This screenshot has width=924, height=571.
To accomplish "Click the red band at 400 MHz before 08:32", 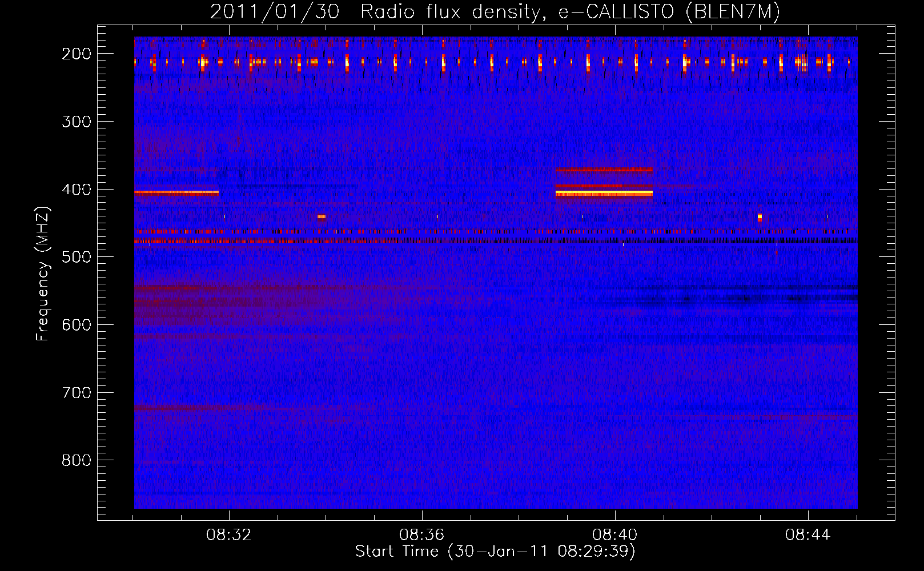I will click(x=176, y=193).
